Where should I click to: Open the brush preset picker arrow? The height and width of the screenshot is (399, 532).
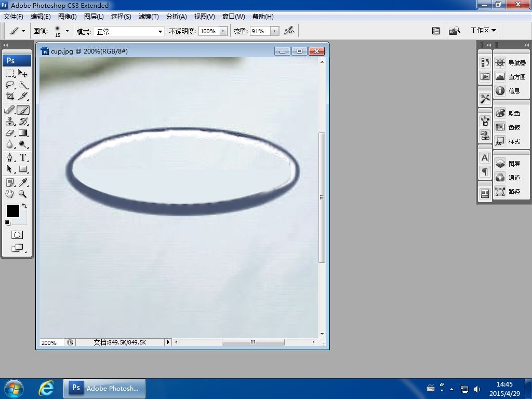point(67,31)
